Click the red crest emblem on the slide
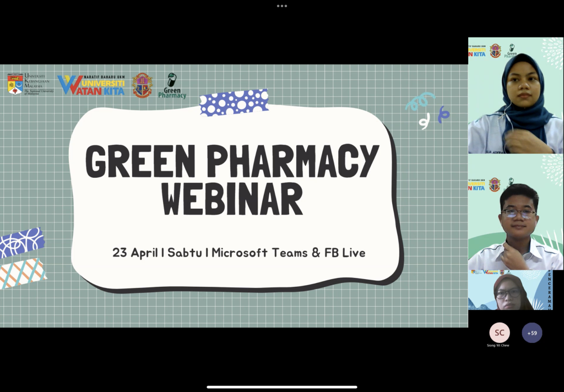Viewport: 564px width, 392px height. pyautogui.click(x=142, y=85)
